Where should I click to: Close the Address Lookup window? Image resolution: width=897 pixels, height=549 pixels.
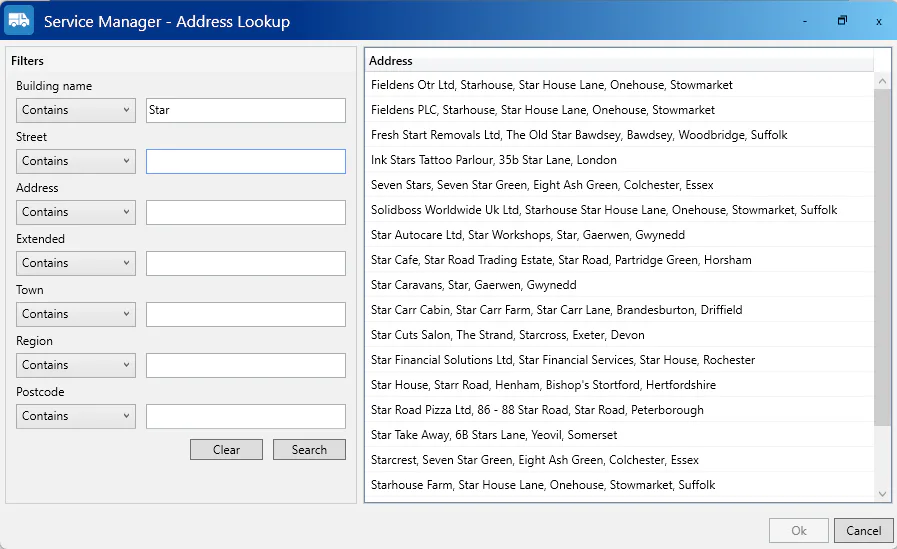[879, 22]
